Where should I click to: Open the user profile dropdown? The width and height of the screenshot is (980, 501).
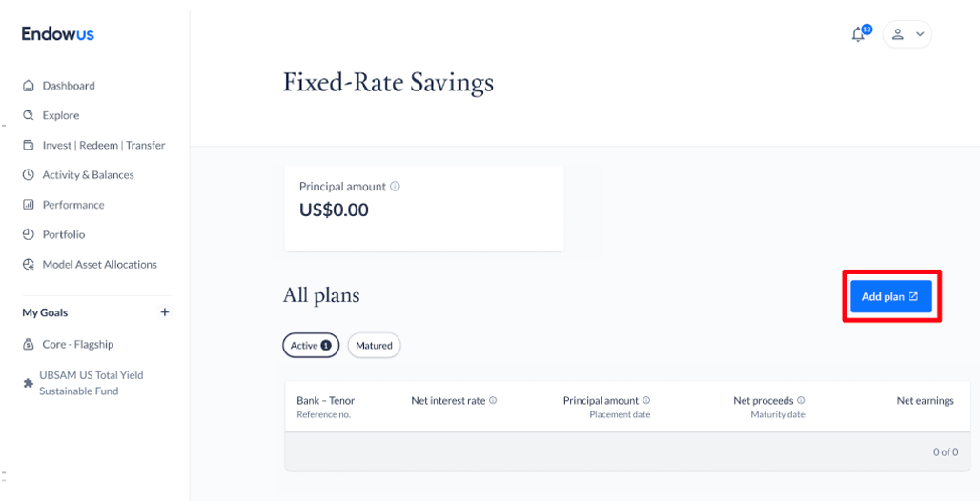[x=907, y=34]
